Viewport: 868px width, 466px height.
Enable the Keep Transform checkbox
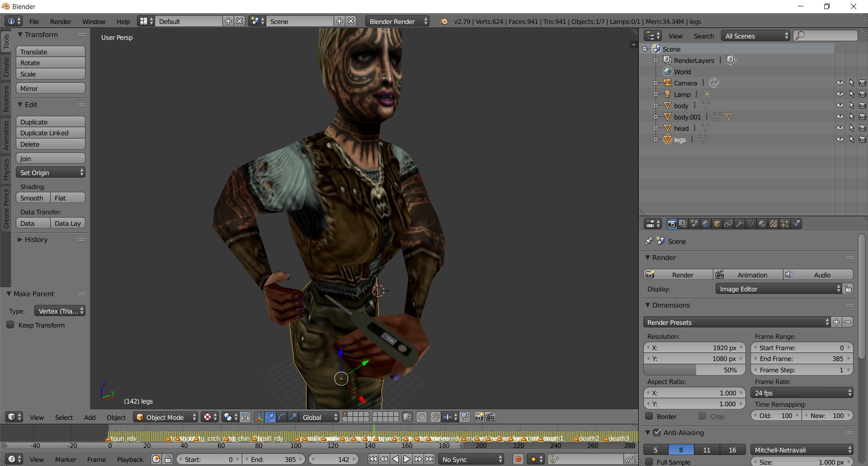(x=10, y=325)
